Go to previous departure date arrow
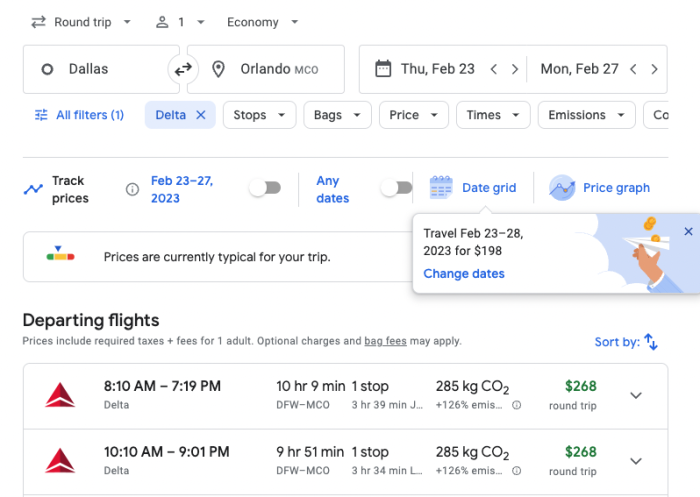The width and height of the screenshot is (700, 497). pos(494,69)
